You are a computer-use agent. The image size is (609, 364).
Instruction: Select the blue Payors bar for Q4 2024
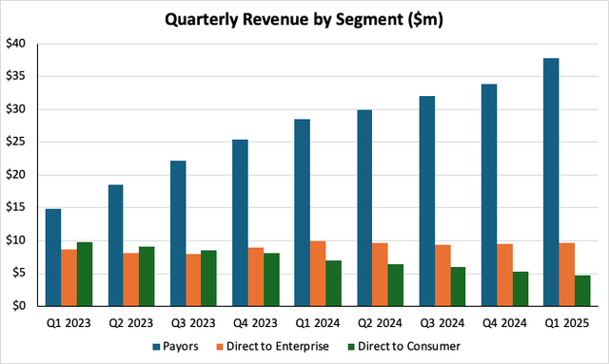[489, 195]
